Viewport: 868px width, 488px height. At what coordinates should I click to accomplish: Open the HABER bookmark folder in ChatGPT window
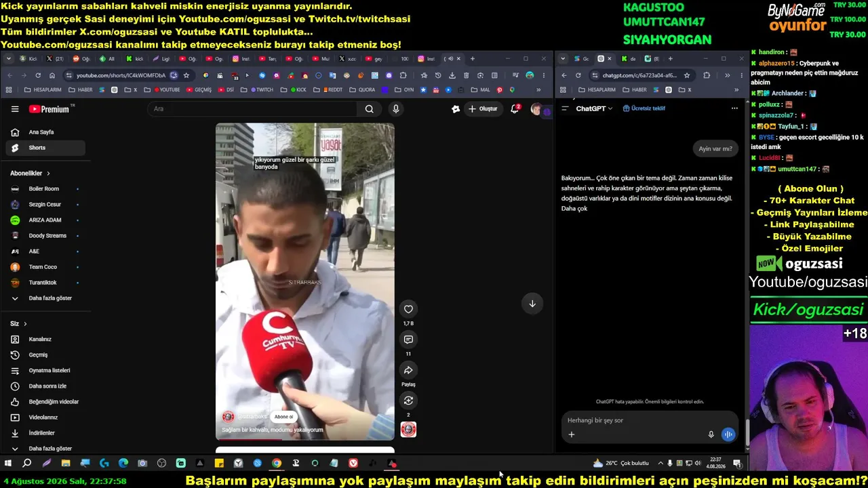point(635,89)
